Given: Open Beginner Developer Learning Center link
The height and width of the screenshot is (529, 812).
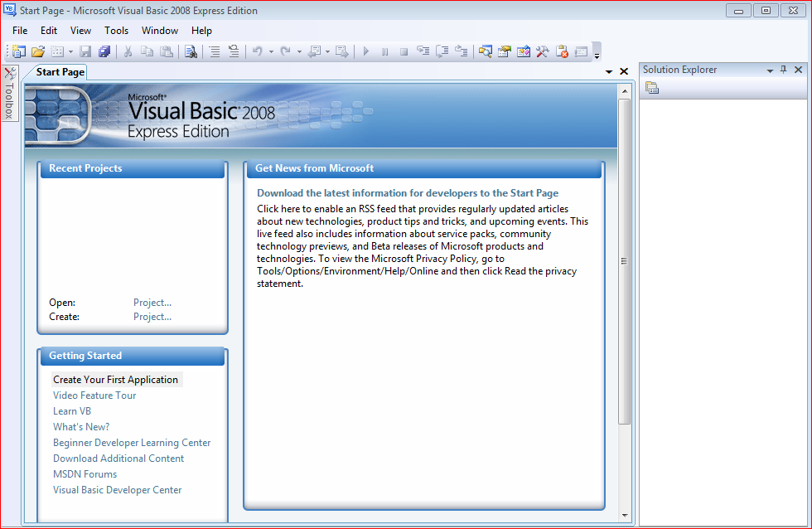Looking at the screenshot, I should coord(132,443).
